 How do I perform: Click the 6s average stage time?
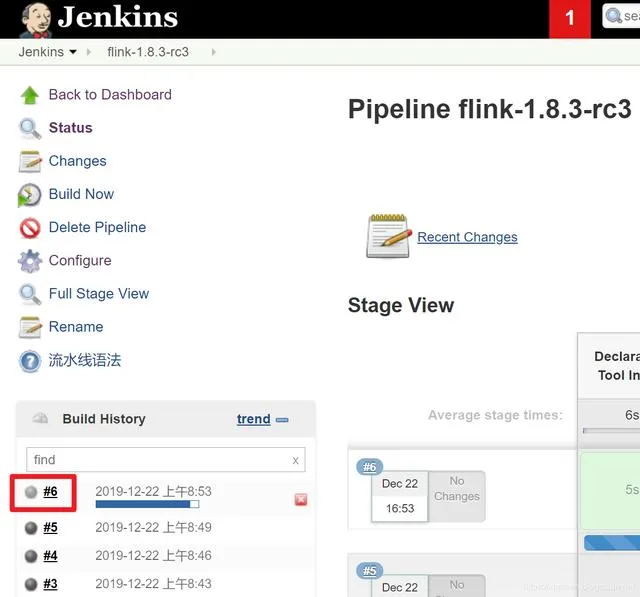632,415
